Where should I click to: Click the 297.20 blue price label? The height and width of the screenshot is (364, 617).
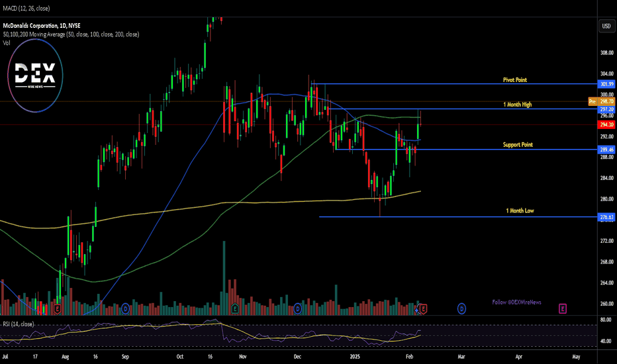[x=606, y=109]
